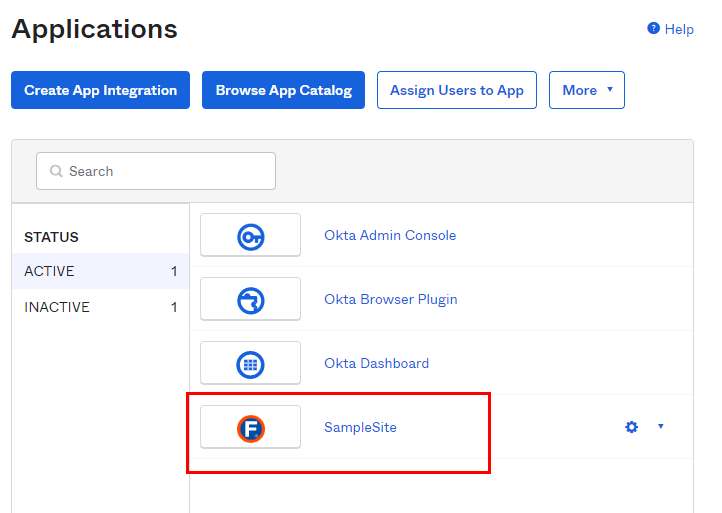Focus the application Search field
722x513 pixels.
tap(156, 171)
